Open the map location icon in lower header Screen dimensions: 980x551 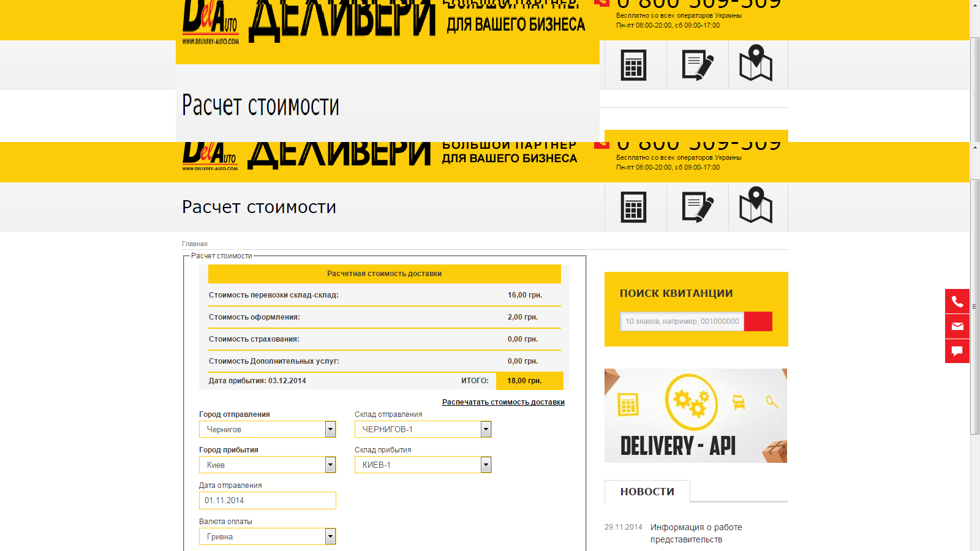[x=756, y=205]
